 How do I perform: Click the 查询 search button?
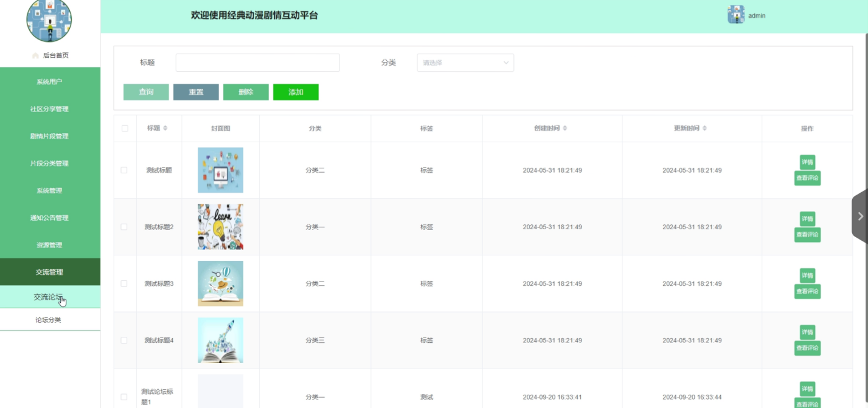click(146, 92)
